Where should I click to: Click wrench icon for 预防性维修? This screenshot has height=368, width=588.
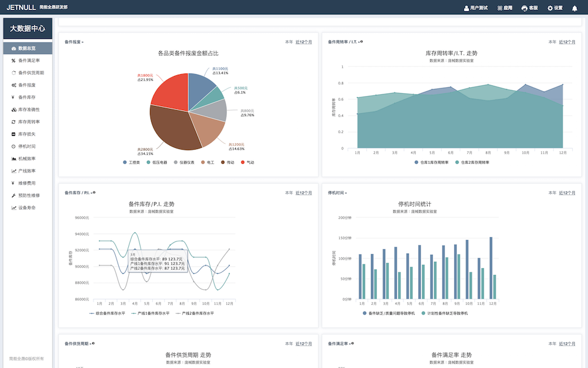14,195
